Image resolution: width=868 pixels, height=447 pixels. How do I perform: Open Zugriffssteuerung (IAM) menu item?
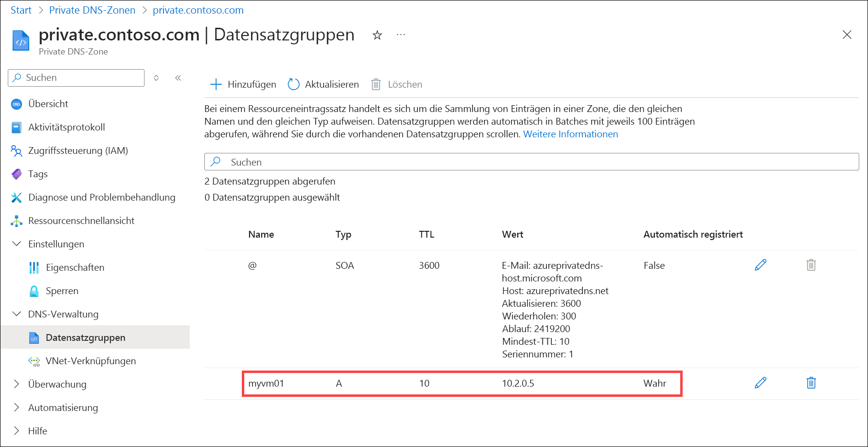coord(78,150)
